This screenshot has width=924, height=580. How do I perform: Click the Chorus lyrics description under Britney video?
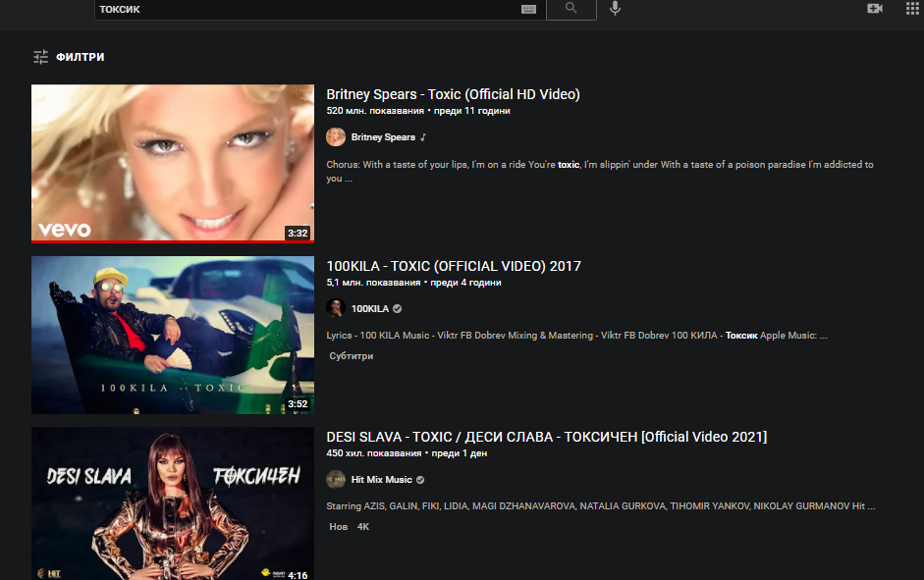click(600, 172)
